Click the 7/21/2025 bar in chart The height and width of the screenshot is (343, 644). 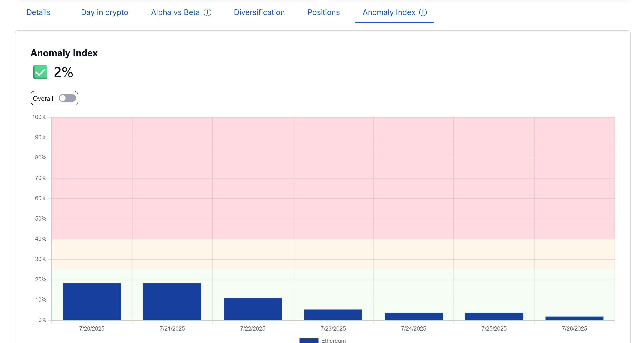172,301
